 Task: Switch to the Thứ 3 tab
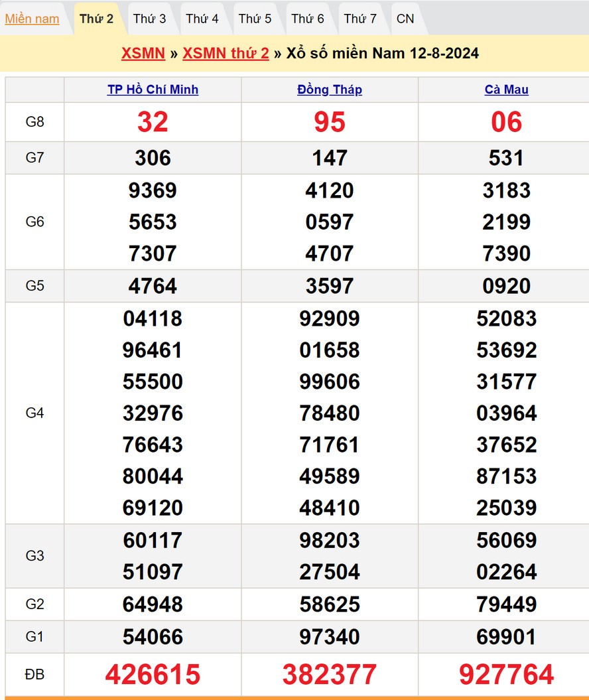pos(149,19)
